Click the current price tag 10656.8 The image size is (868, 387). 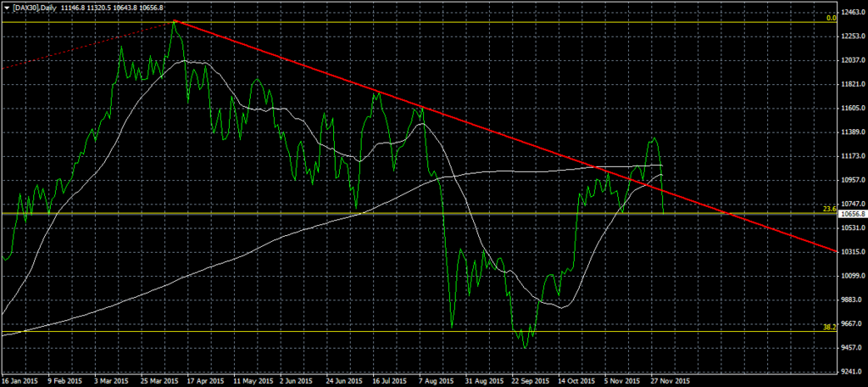tap(852, 215)
